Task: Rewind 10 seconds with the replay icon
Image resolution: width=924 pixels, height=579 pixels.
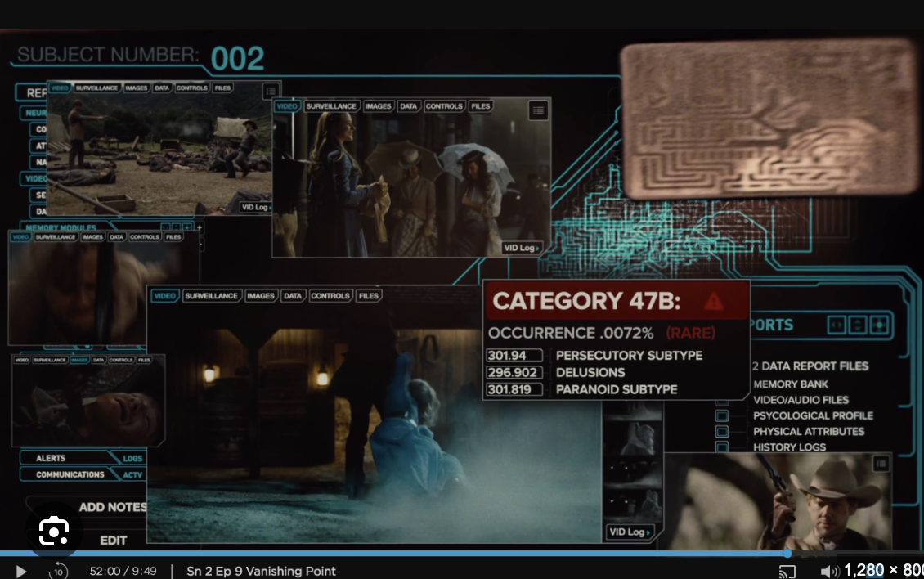Action: (x=58, y=571)
